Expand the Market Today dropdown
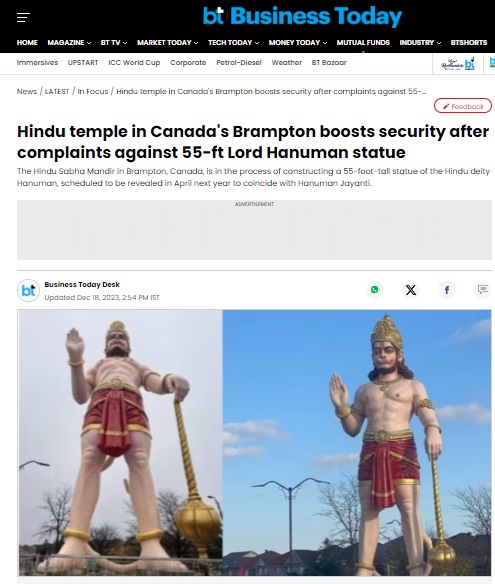The width and height of the screenshot is (495, 584). tap(168, 42)
